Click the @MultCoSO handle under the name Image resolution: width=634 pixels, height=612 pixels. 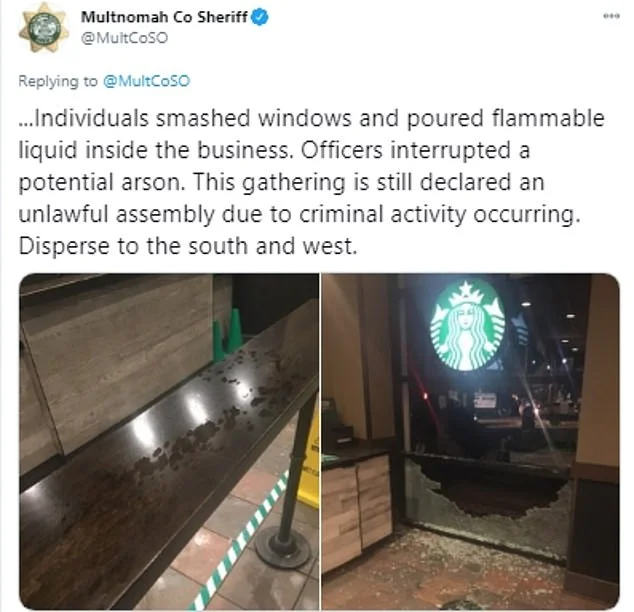coord(125,38)
